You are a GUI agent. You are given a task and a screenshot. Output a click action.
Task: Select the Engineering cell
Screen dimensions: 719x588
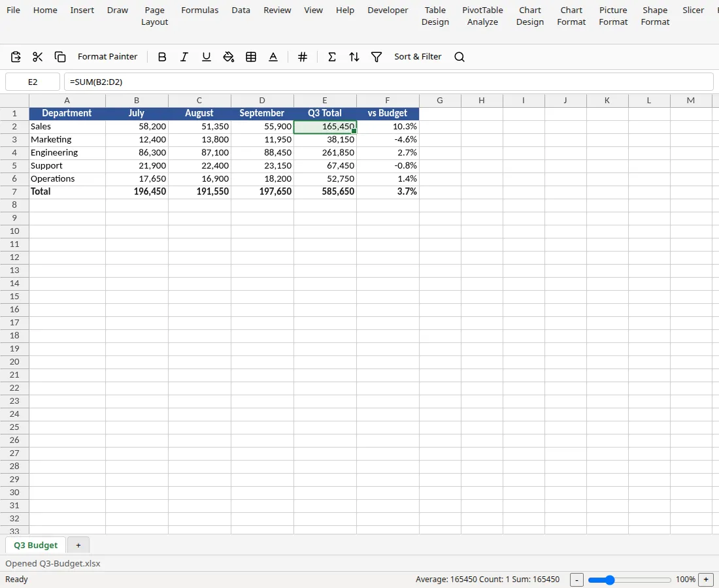[x=67, y=153]
